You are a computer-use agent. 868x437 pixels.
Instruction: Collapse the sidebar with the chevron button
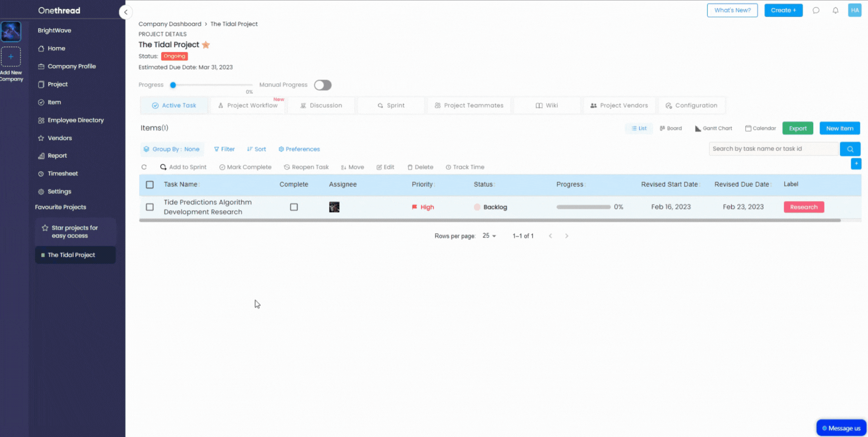125,12
